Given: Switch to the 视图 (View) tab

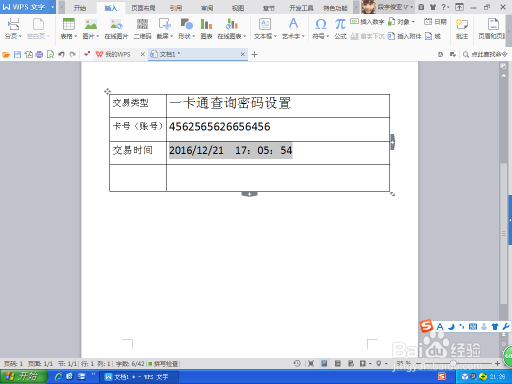Looking at the screenshot, I should click(238, 8).
